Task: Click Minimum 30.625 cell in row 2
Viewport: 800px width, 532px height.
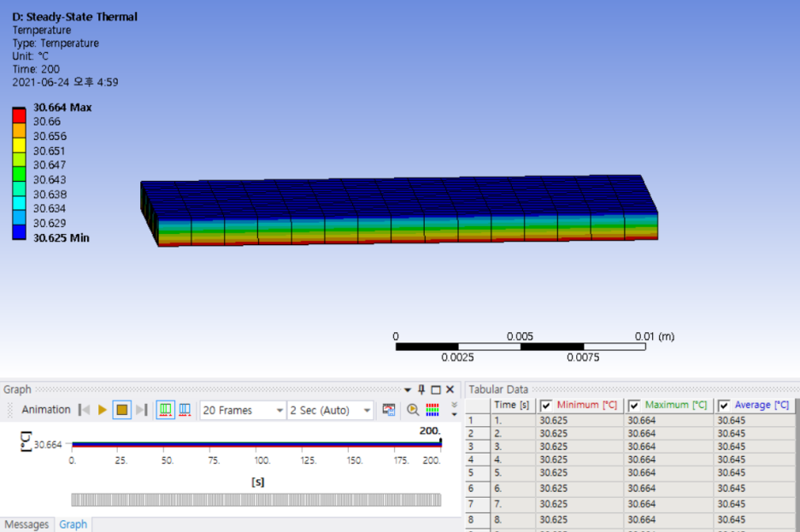Action: [579, 434]
